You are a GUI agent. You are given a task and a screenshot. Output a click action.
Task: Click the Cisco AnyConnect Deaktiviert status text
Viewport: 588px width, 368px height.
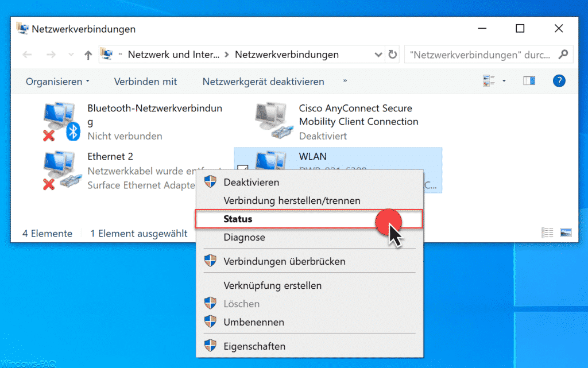tap(323, 136)
